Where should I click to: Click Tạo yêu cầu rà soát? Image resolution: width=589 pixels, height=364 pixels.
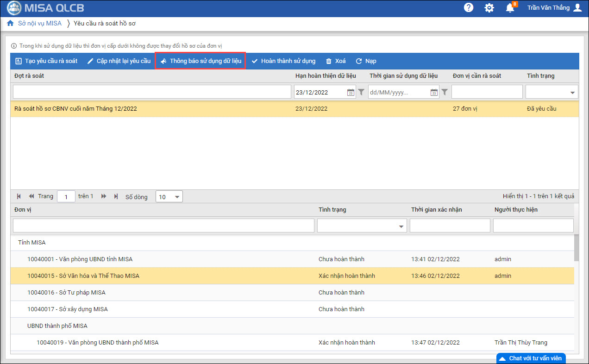click(46, 61)
